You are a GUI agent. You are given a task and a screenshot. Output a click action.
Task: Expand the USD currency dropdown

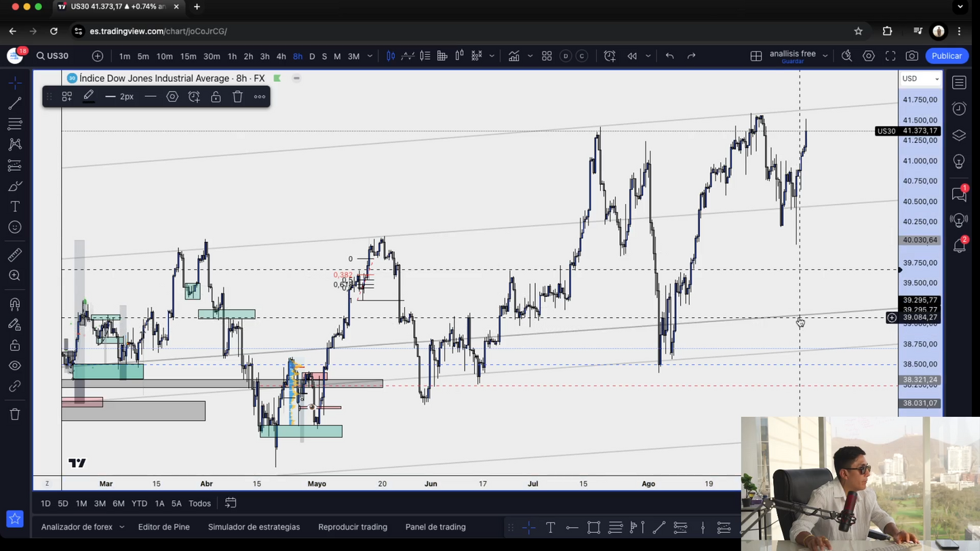[x=920, y=79]
